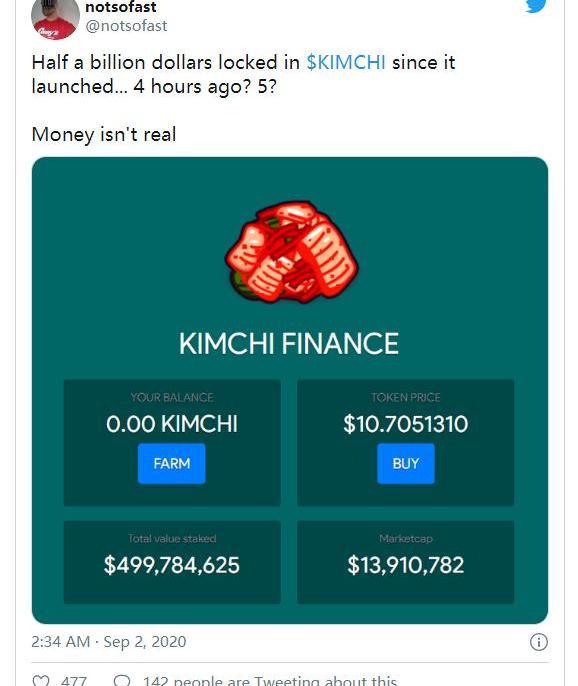Click 142 people are Tweeting about this
Viewport: 578px width, 686px height.
coord(270,681)
